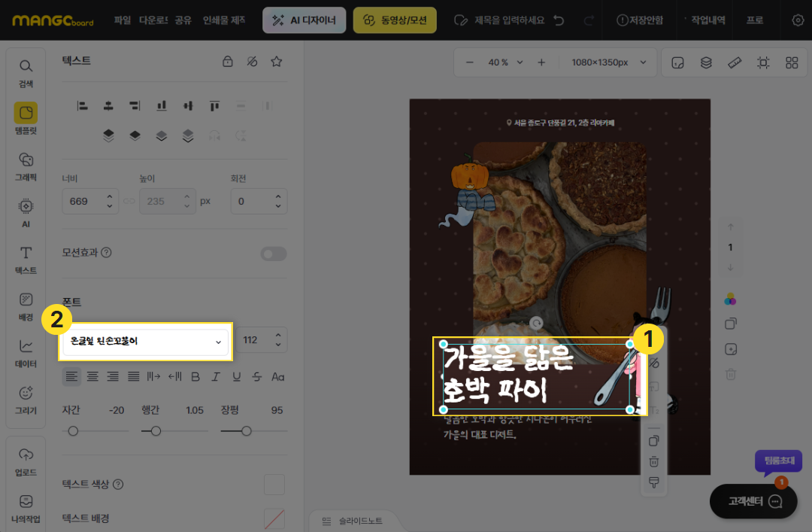The image size is (812, 532).
Task: Open the 파일 menu
Action: (x=123, y=20)
